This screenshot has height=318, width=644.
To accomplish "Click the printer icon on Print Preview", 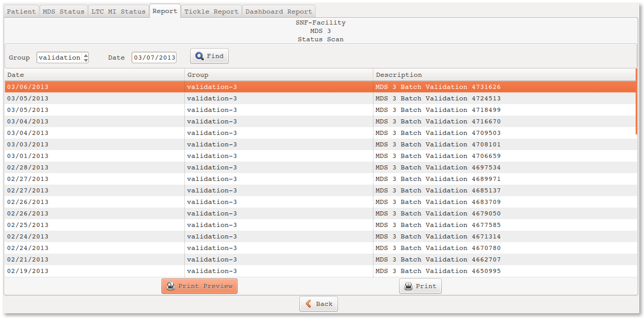I will [x=171, y=286].
